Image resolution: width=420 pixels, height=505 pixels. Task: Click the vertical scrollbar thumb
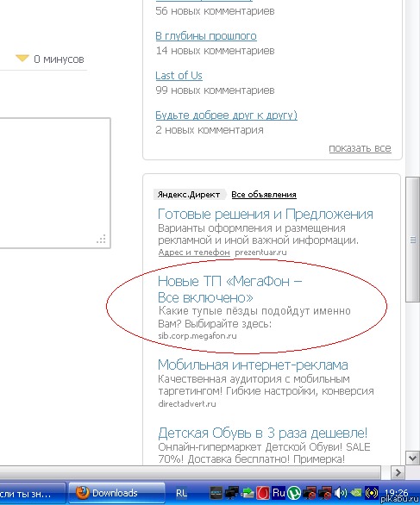(412, 240)
